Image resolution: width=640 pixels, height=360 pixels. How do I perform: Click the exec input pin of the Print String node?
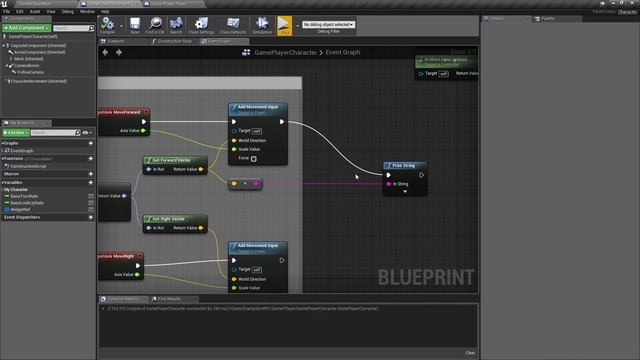pyautogui.click(x=389, y=175)
